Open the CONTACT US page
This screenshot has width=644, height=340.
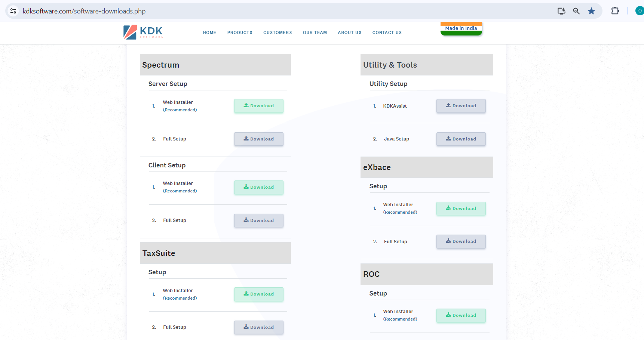pos(387,33)
